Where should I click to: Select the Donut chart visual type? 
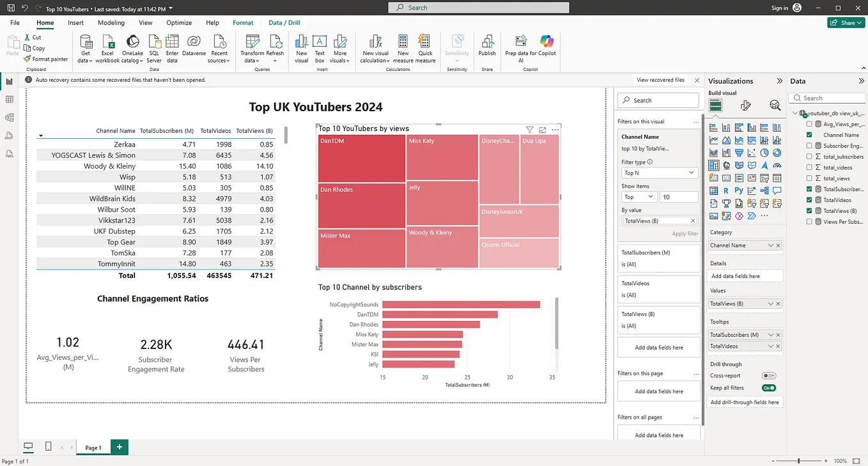[777, 153]
